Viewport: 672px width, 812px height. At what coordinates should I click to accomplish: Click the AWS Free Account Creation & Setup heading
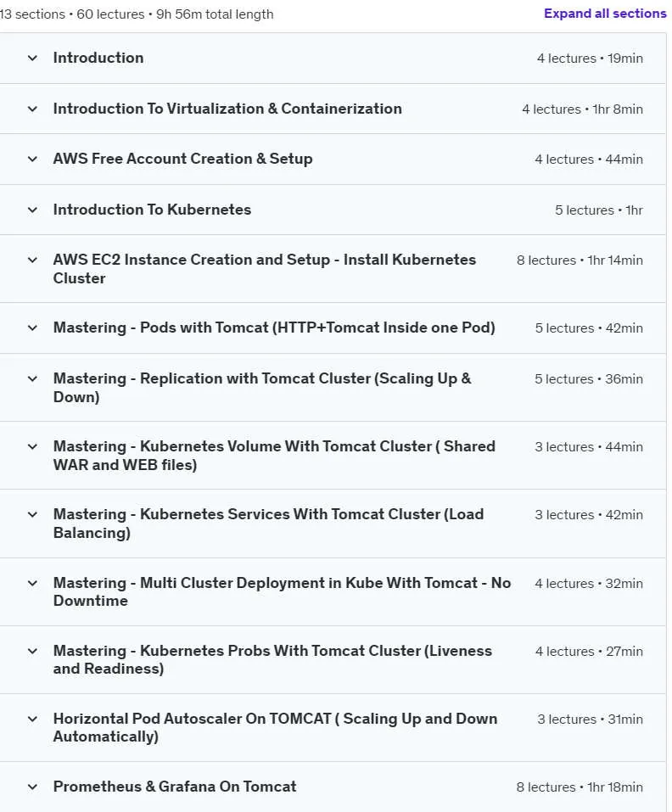point(182,159)
